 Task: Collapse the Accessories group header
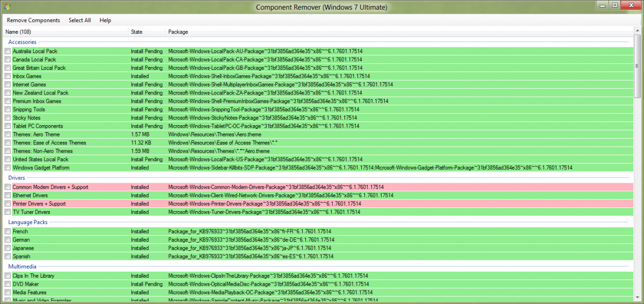coord(23,42)
